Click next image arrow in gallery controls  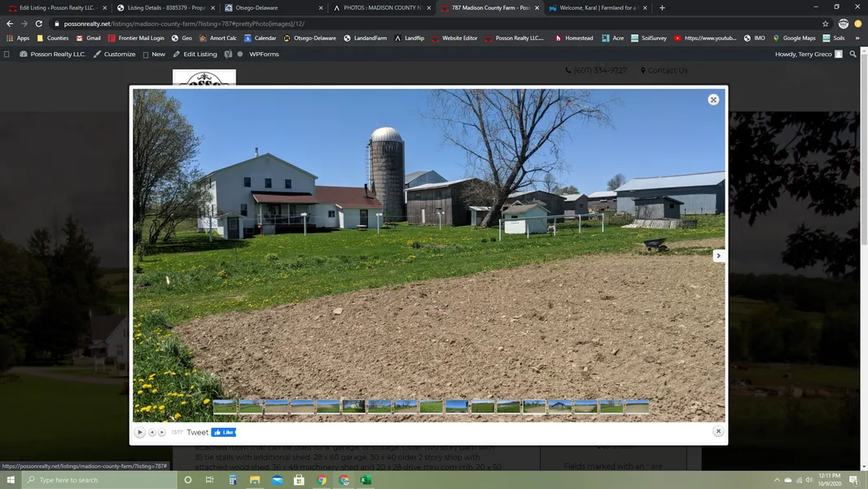162,433
